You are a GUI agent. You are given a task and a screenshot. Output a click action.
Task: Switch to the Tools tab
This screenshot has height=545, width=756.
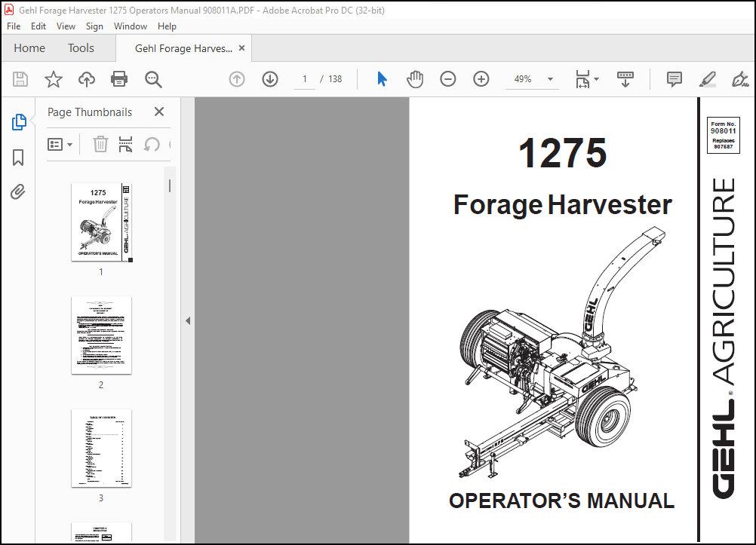[x=81, y=48]
